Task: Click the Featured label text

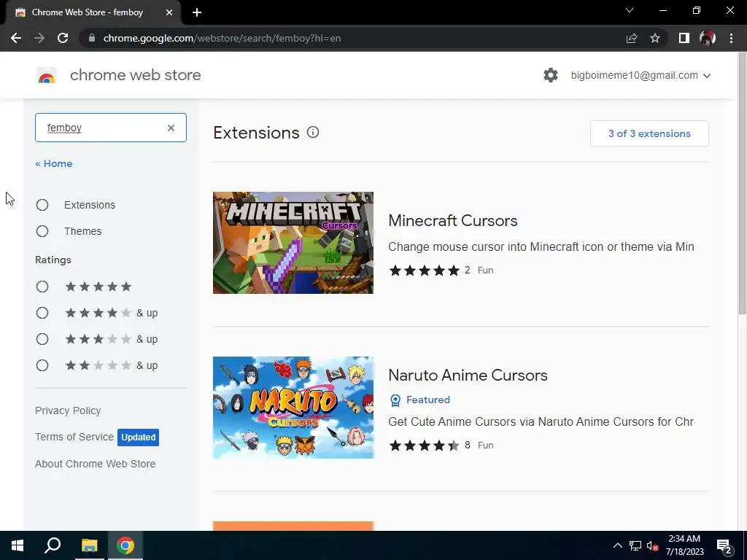Action: click(x=427, y=400)
